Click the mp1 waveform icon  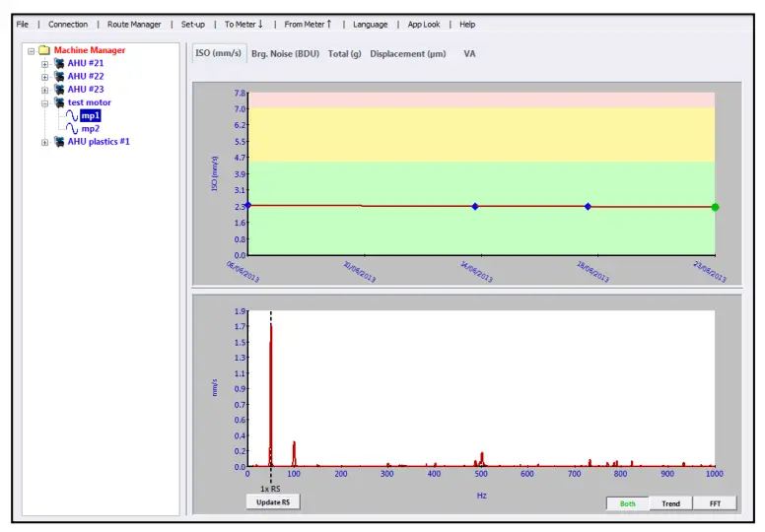(72, 116)
